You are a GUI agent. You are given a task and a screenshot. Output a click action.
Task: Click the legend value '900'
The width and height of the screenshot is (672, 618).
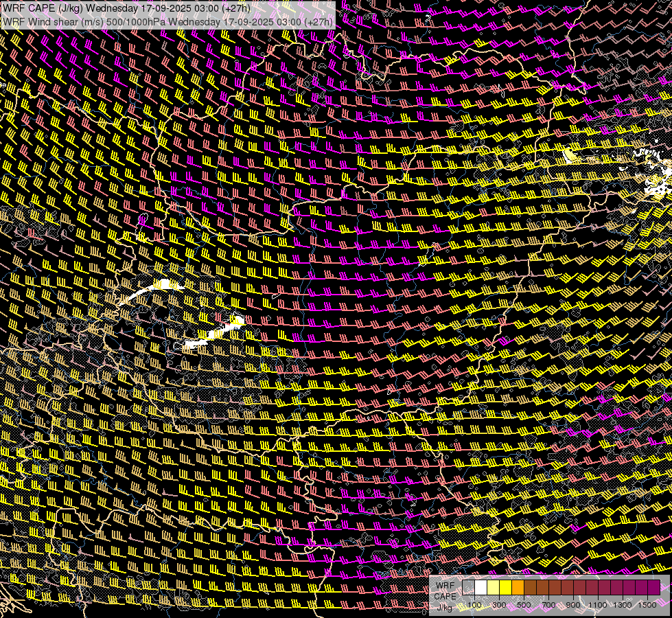tap(573, 605)
